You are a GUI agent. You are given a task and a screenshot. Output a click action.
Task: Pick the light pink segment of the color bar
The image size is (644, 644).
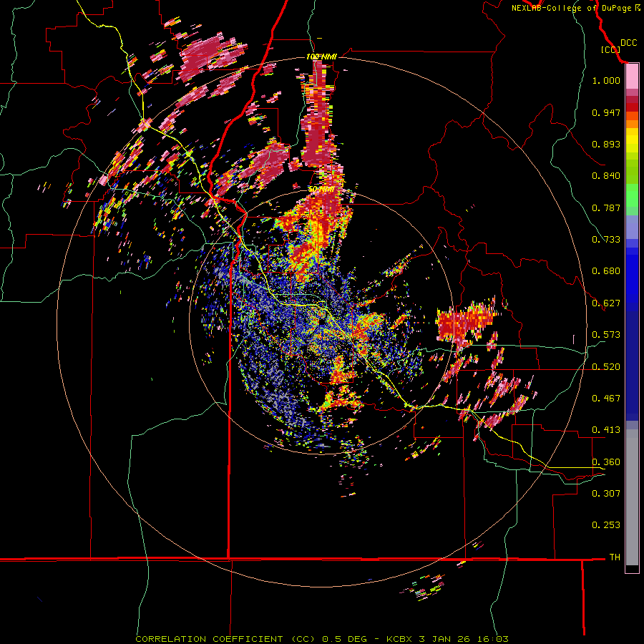[632, 77]
